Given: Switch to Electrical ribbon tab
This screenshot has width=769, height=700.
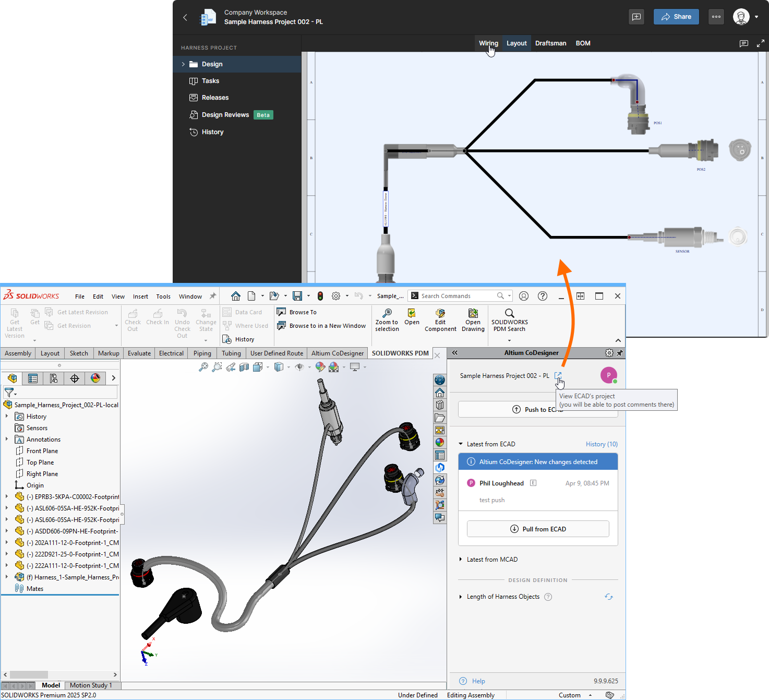Looking at the screenshot, I should click(x=171, y=353).
